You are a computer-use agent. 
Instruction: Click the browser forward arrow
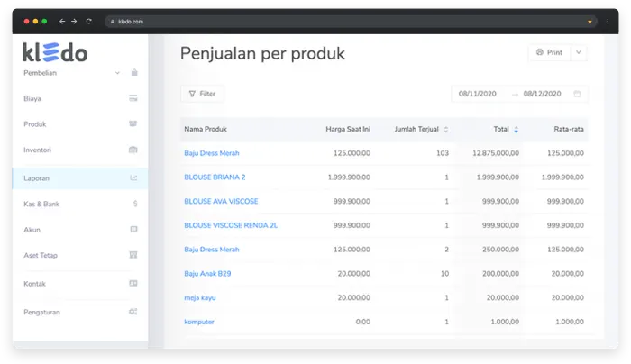74,22
